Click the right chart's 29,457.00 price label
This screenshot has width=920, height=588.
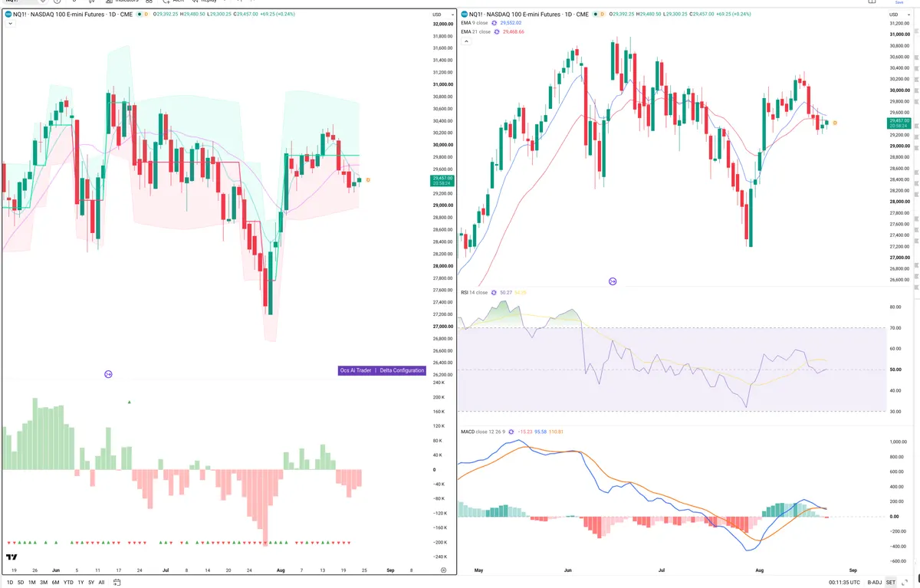tap(899, 123)
